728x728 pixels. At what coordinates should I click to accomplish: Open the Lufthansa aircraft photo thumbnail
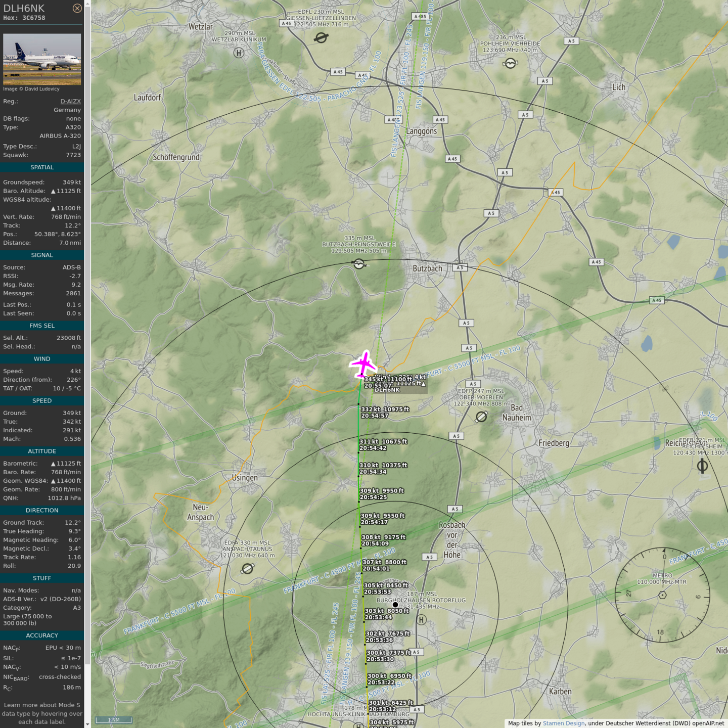pos(42,59)
